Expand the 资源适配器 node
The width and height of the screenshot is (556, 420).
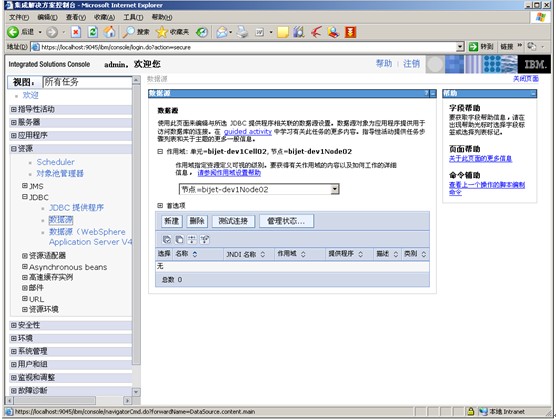tap(24, 255)
